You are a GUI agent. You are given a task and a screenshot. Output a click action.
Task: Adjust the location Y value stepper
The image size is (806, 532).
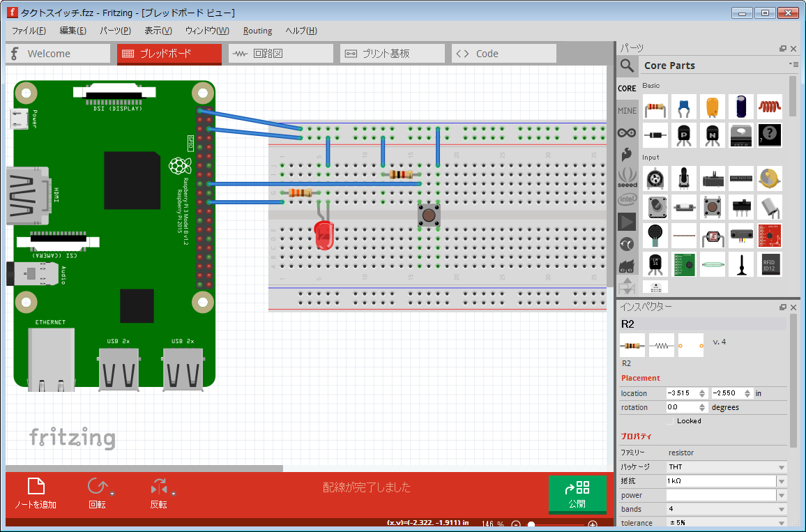747,393
